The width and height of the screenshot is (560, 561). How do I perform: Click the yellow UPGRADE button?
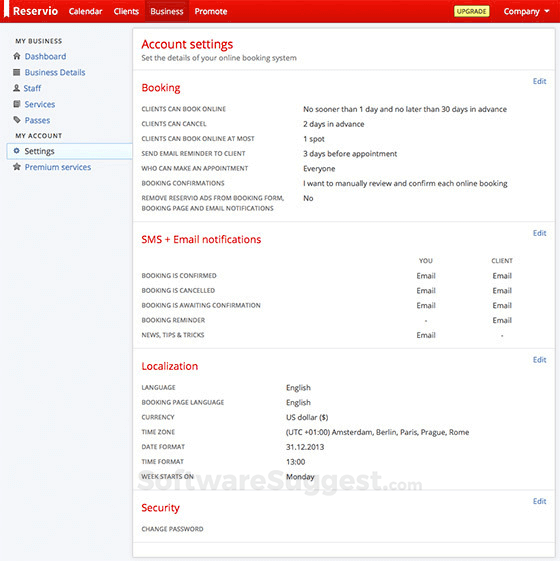point(471,11)
